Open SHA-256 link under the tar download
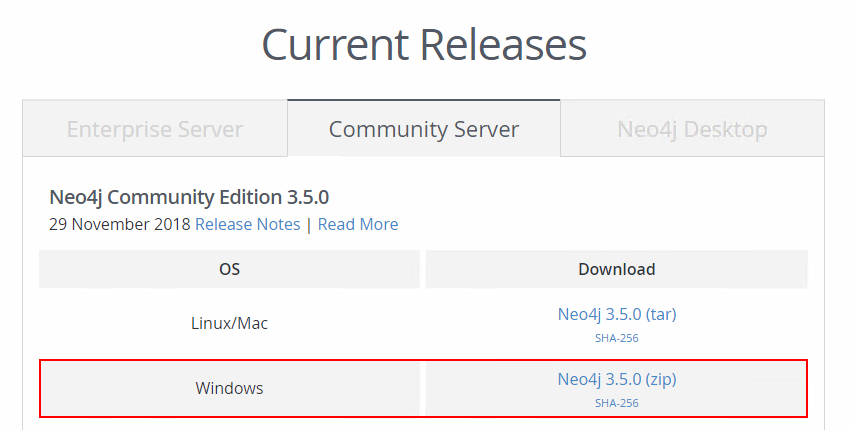This screenshot has width=850, height=430. 617,338
